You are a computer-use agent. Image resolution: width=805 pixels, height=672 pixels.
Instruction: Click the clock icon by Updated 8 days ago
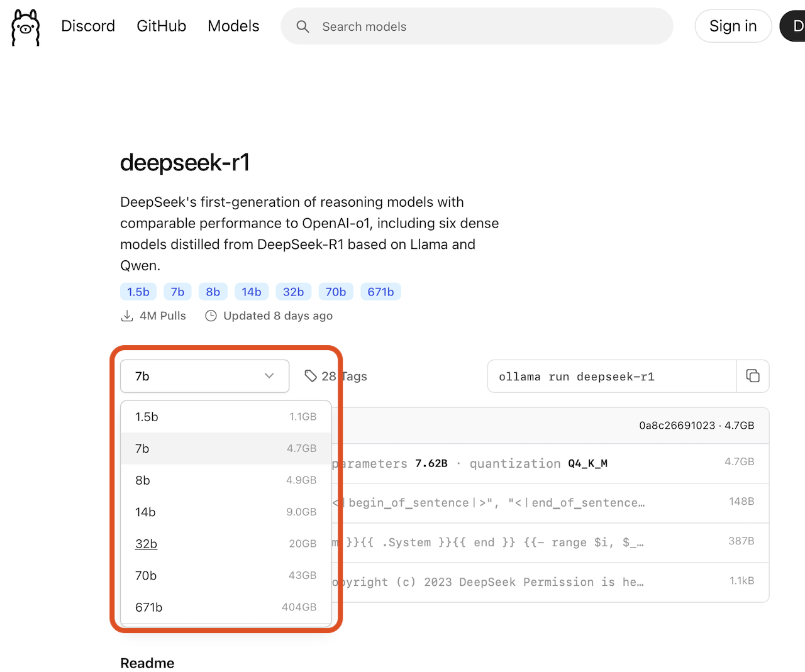tap(211, 316)
